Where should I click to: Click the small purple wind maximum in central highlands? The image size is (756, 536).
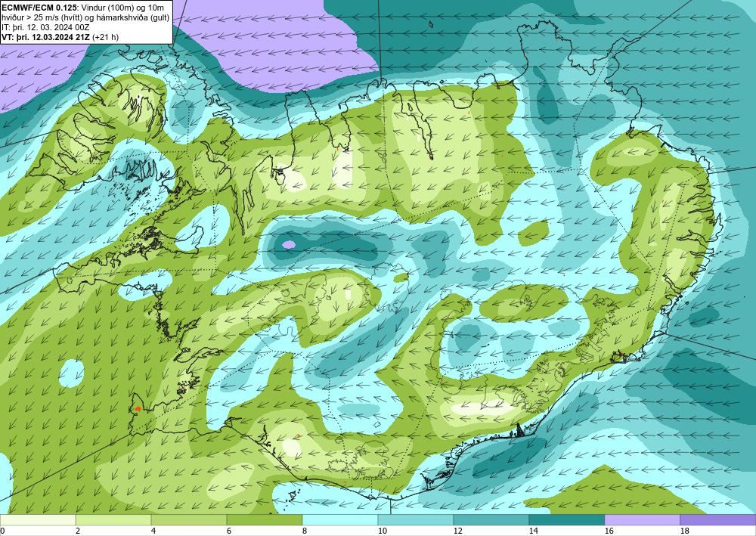288,244
